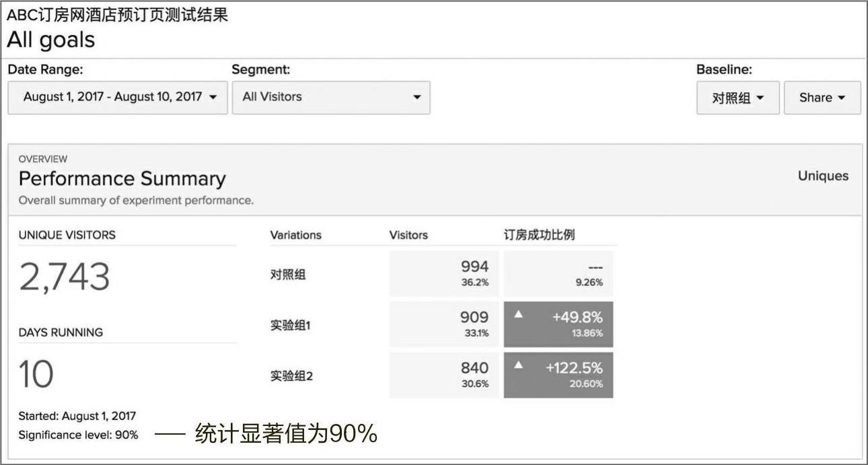Select the 对照组 variation row label
Image resolution: width=868 pixels, height=465 pixels.
click(x=287, y=275)
